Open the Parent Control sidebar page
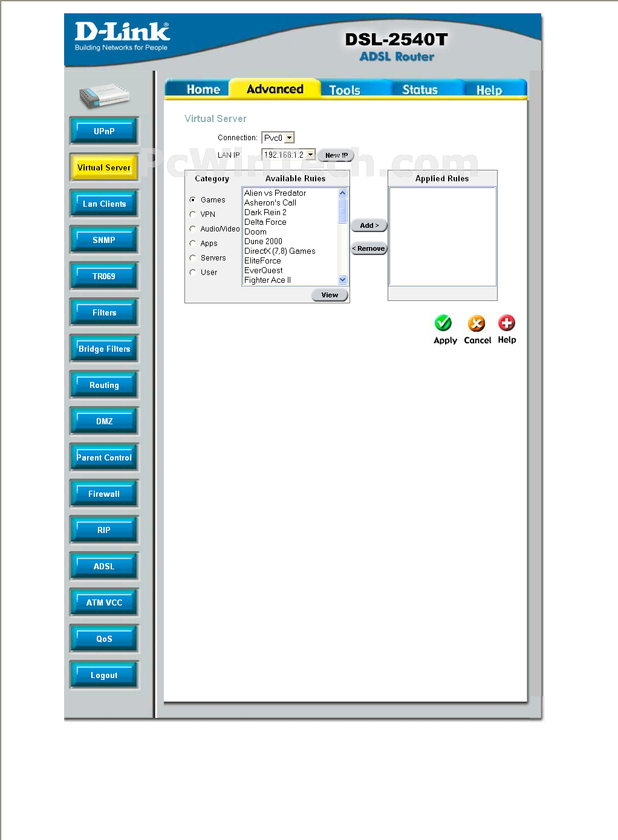The height and width of the screenshot is (840, 618). coord(104,457)
